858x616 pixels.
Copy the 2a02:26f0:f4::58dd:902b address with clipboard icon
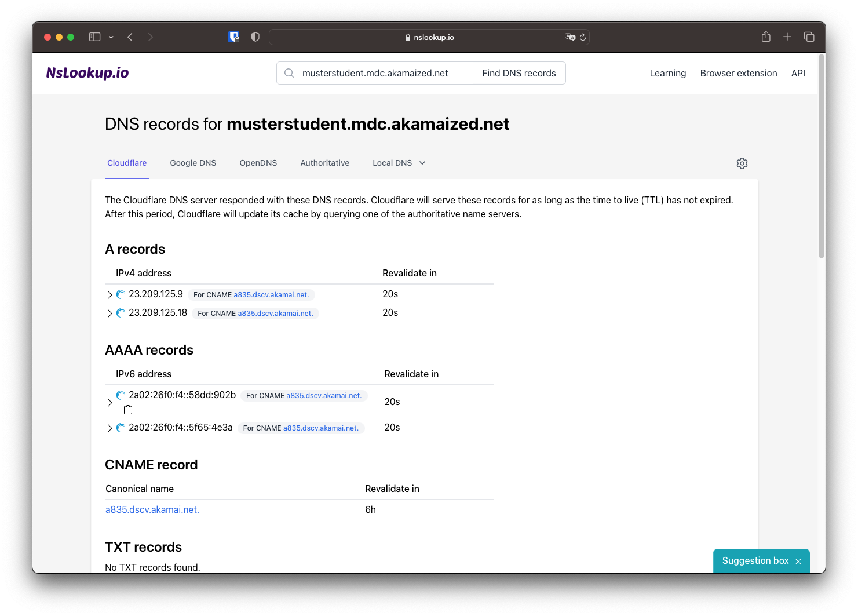[x=128, y=410]
